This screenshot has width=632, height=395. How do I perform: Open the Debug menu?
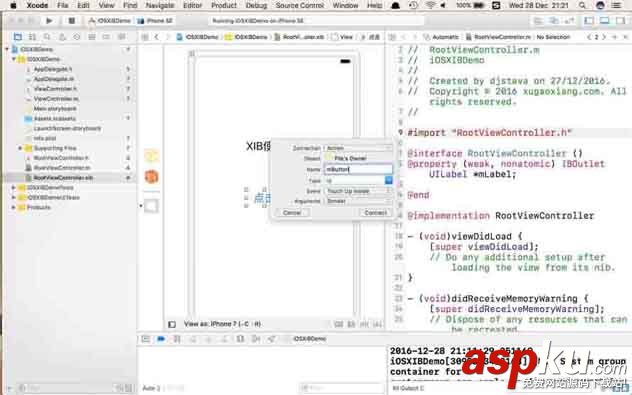click(256, 5)
